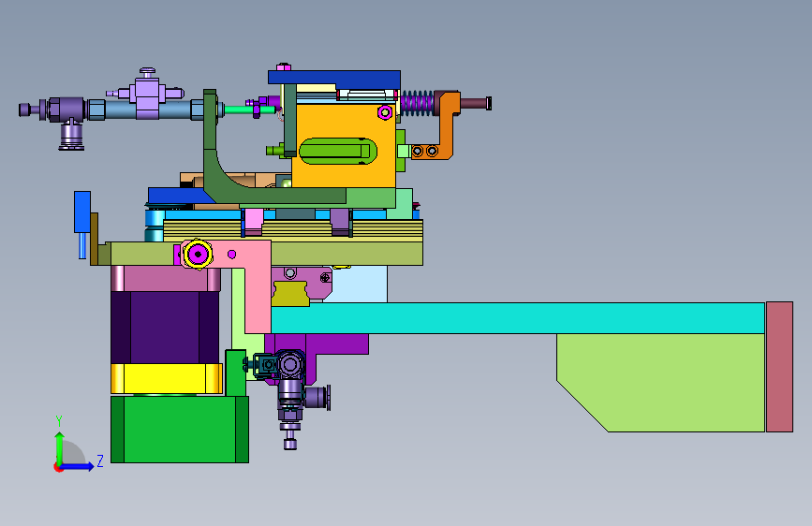The image size is (812, 526).
Task: Select the yellow-green linear guide block
Action: click(x=290, y=294)
